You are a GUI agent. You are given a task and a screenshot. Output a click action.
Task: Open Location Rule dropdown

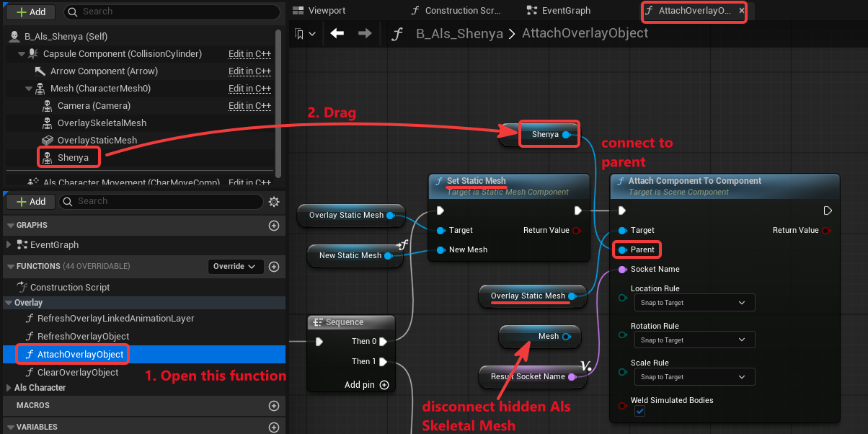(694, 303)
